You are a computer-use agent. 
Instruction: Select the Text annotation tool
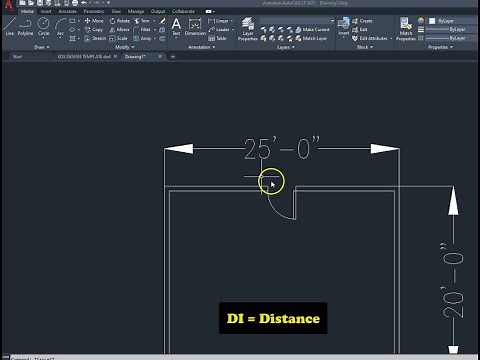[x=176, y=27]
